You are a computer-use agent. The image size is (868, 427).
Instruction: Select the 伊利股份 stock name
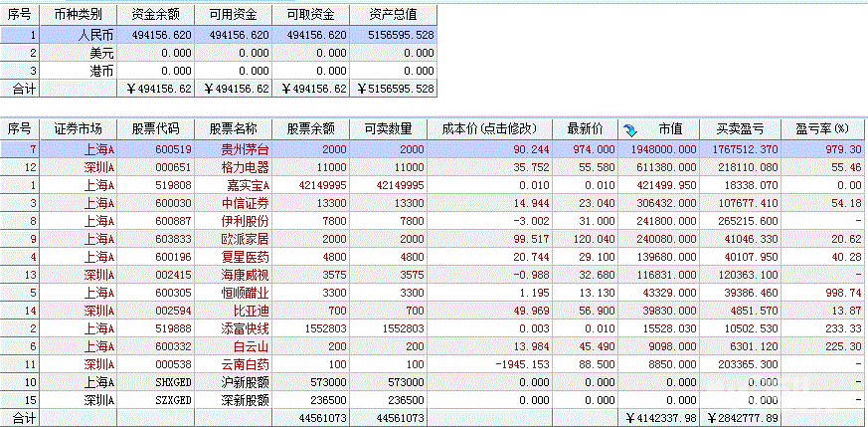pos(245,221)
